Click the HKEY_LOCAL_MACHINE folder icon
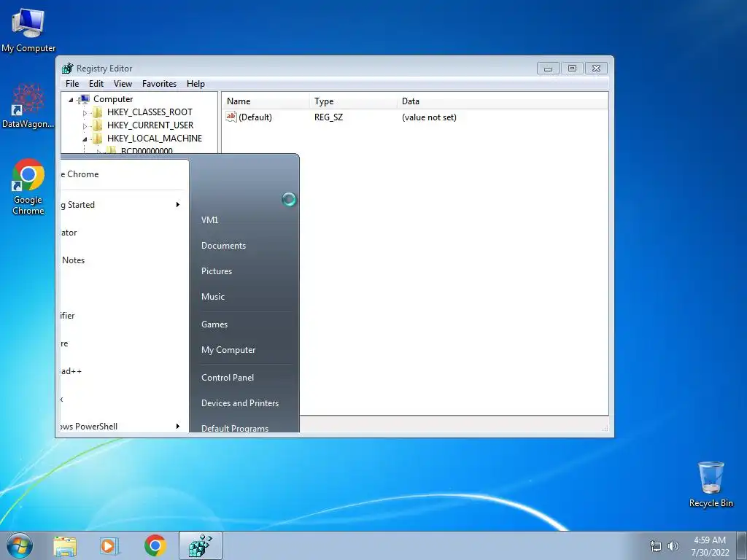747x560 pixels. pos(97,139)
